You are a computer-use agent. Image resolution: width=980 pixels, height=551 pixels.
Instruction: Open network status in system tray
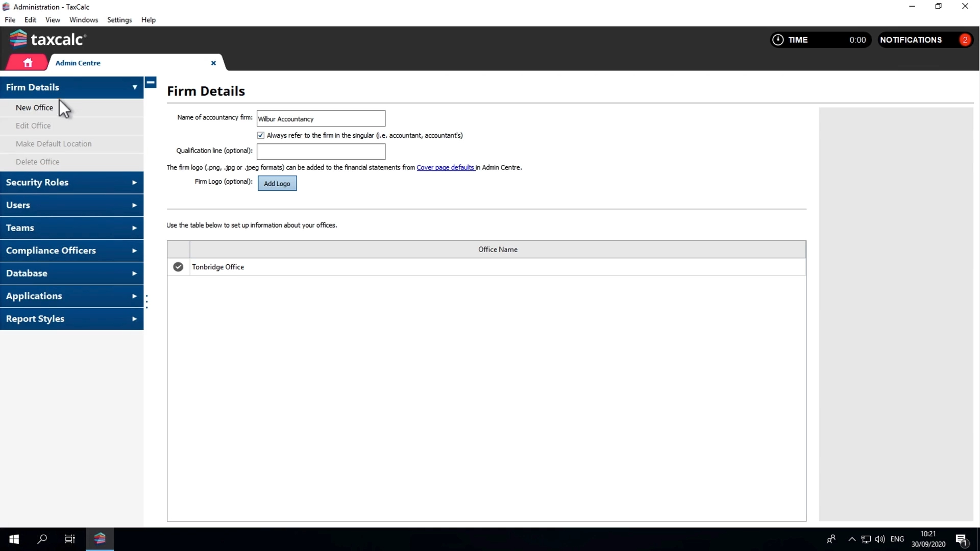(x=866, y=539)
